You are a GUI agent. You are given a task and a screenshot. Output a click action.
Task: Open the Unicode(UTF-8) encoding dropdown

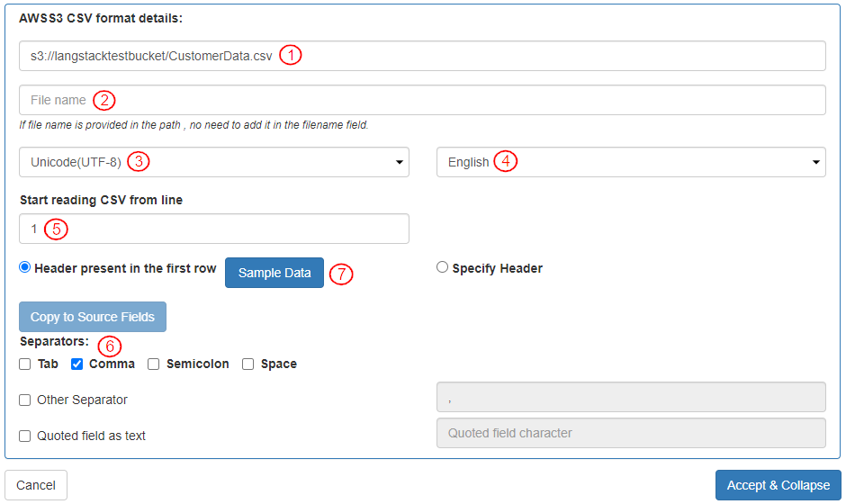click(x=213, y=162)
